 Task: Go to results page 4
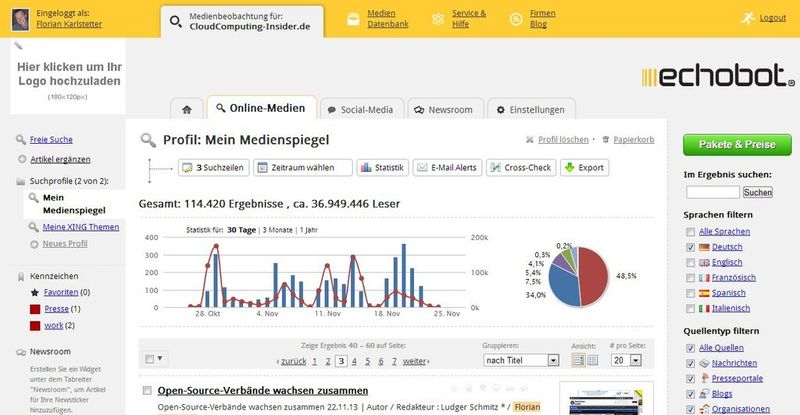(x=354, y=361)
